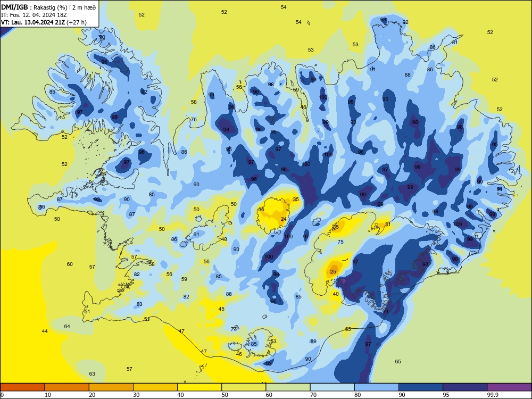Click the 'VT: Lau. 13.04.2024 21Z' valid time
Viewport: 532px width, 399px height.
(x=33, y=22)
